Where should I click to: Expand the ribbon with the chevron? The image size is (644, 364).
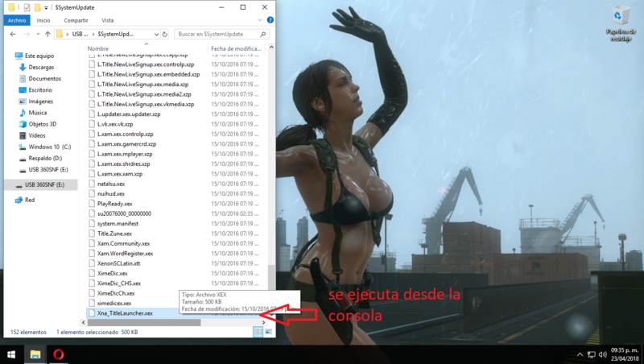click(x=259, y=19)
